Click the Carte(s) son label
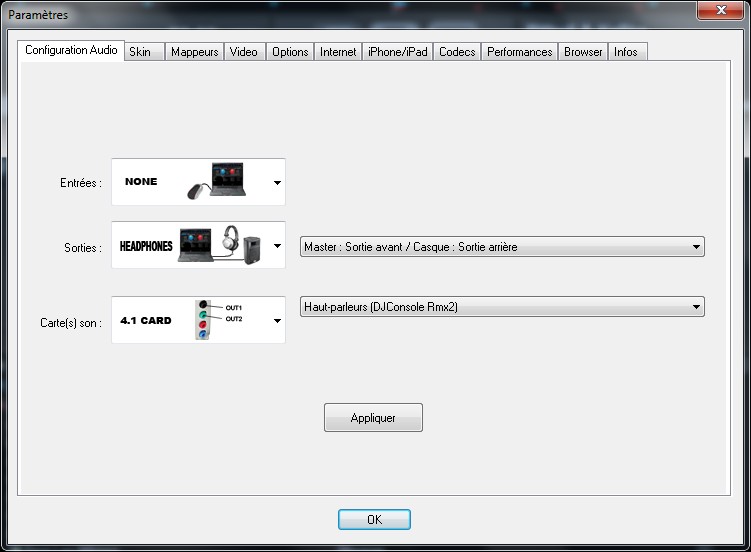Screen dimensions: 751x552 71,323
